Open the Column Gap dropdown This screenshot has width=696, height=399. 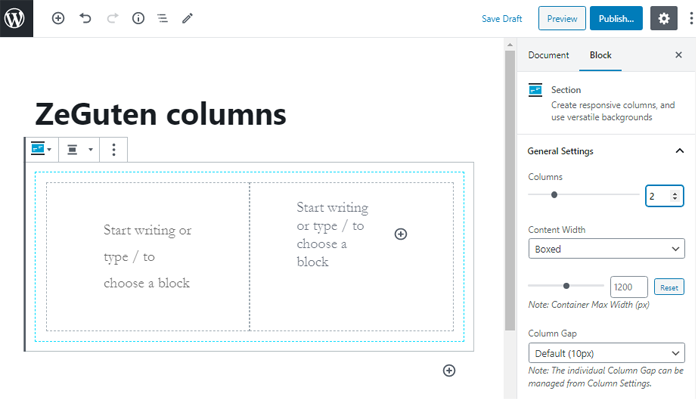(606, 353)
